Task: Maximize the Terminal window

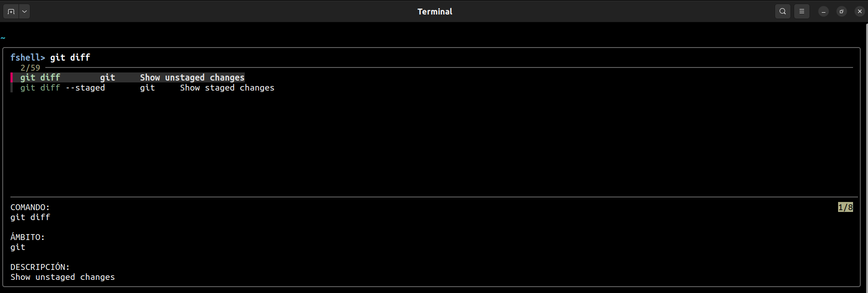Action: (842, 11)
